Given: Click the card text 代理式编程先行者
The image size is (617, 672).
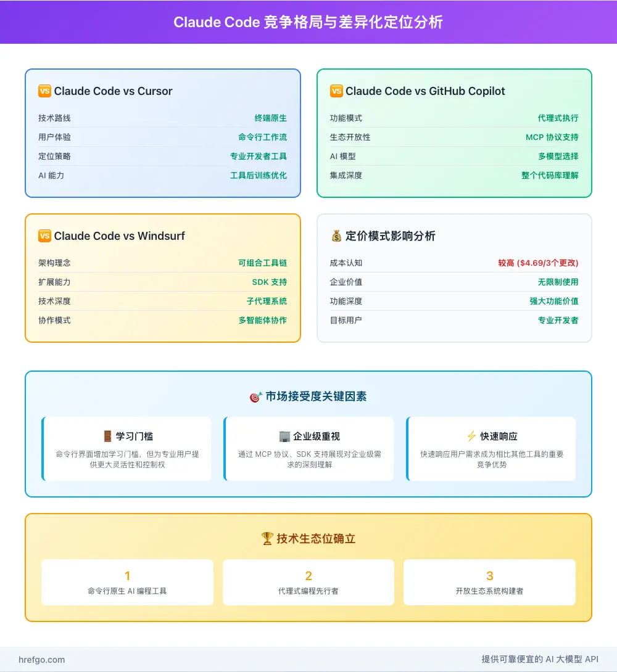Looking at the screenshot, I should click(x=308, y=591).
